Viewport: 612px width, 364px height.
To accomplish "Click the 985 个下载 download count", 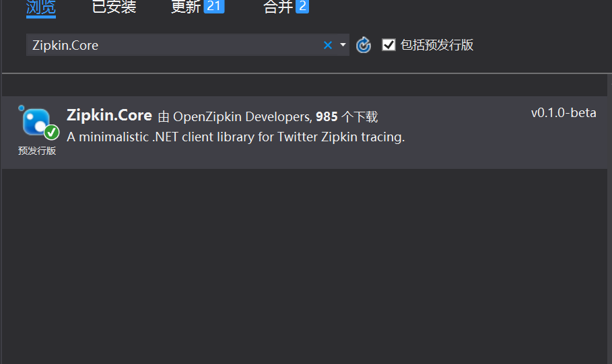I will [347, 116].
